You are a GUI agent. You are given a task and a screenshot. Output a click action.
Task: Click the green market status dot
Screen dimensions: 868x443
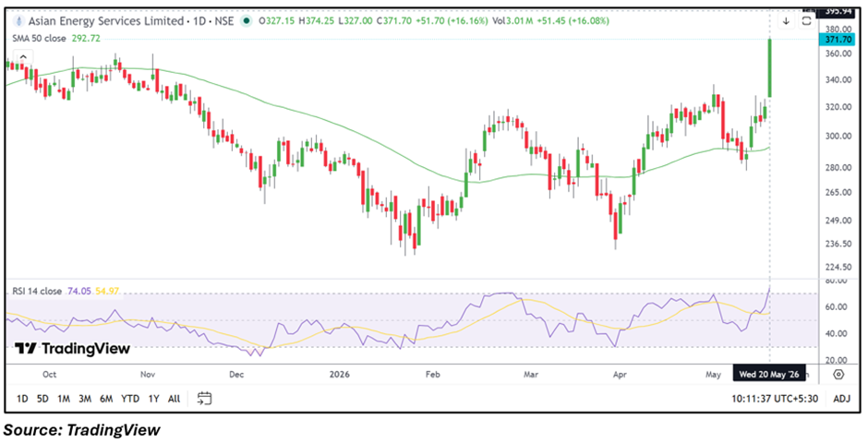[x=247, y=21]
